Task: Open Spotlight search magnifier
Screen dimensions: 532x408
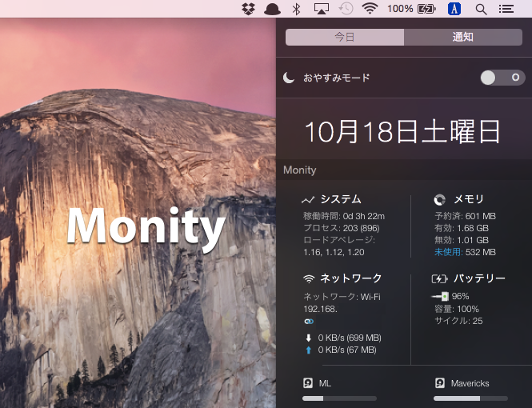Action: point(481,9)
